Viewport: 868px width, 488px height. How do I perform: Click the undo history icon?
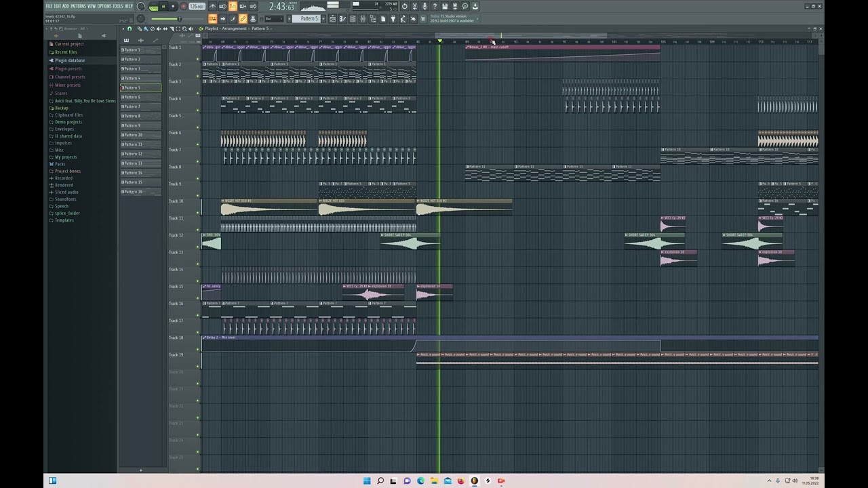[405, 6]
